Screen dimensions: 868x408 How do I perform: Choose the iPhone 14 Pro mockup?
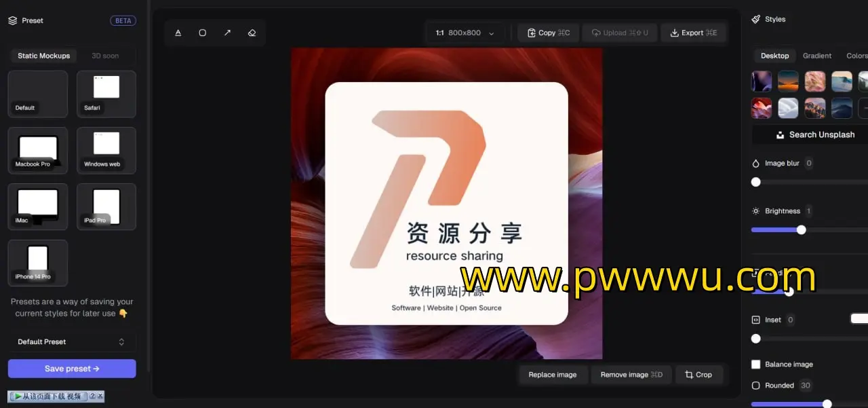(x=38, y=263)
